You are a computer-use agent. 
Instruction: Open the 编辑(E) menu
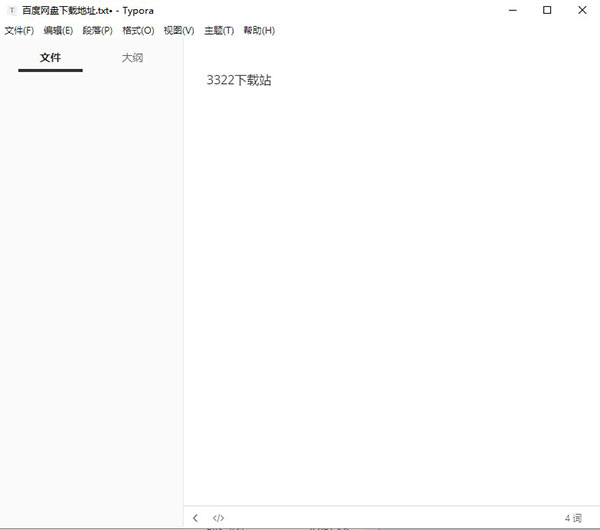click(x=58, y=31)
